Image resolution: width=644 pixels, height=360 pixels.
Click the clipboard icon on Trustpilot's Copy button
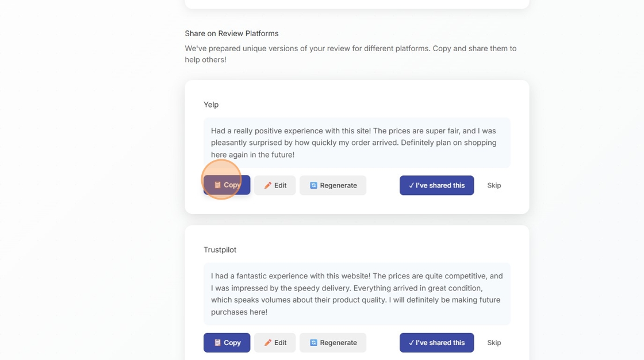(x=218, y=342)
